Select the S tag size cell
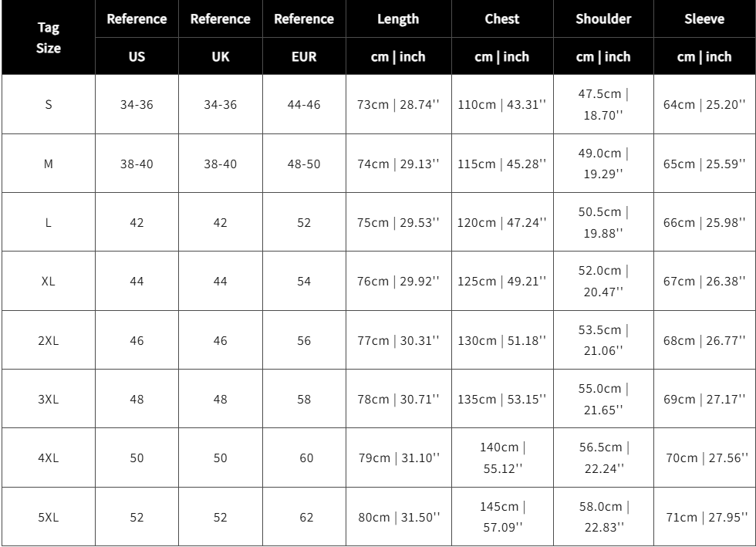This screenshot has width=756, height=547. click(48, 104)
